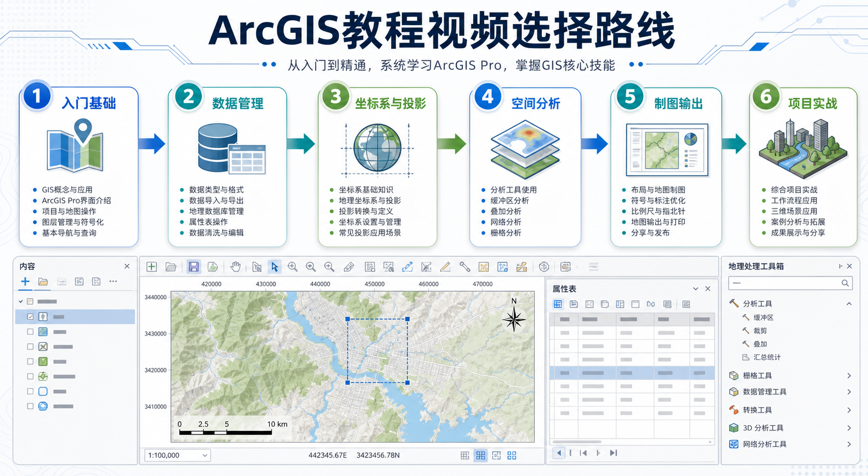Check the layer with blue circle icon
The image size is (868, 476).
30,406
